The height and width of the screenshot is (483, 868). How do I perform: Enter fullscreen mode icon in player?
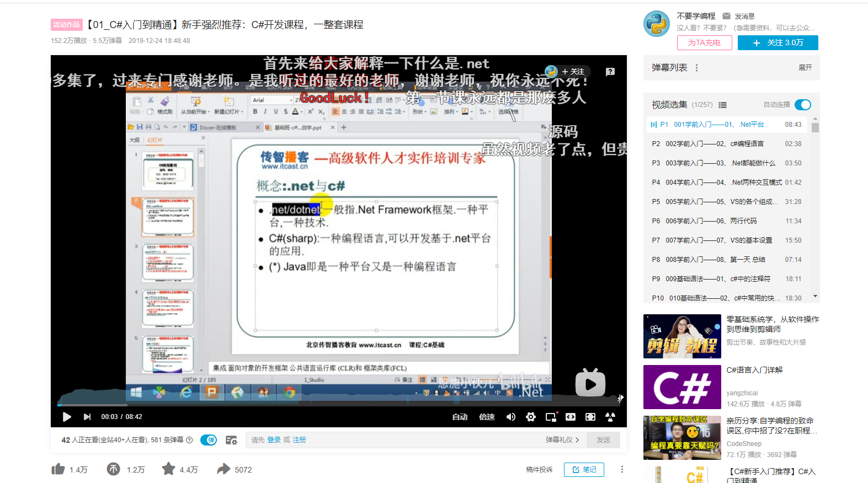point(610,417)
